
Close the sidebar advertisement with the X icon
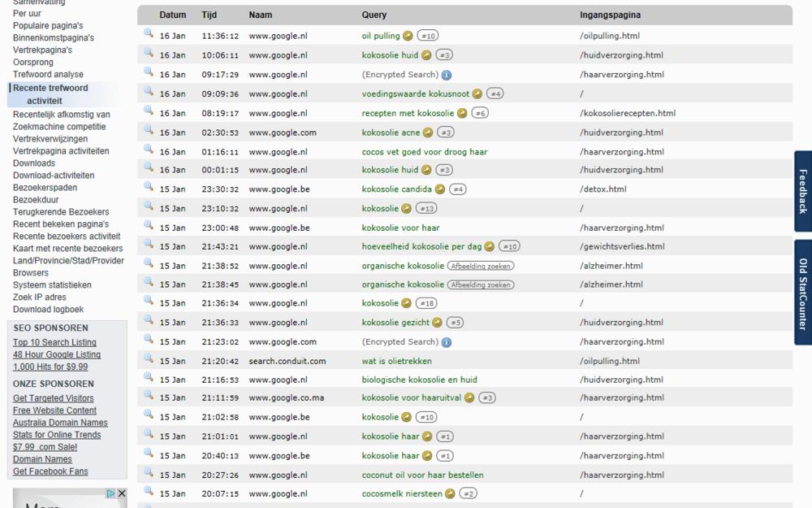coord(122,493)
